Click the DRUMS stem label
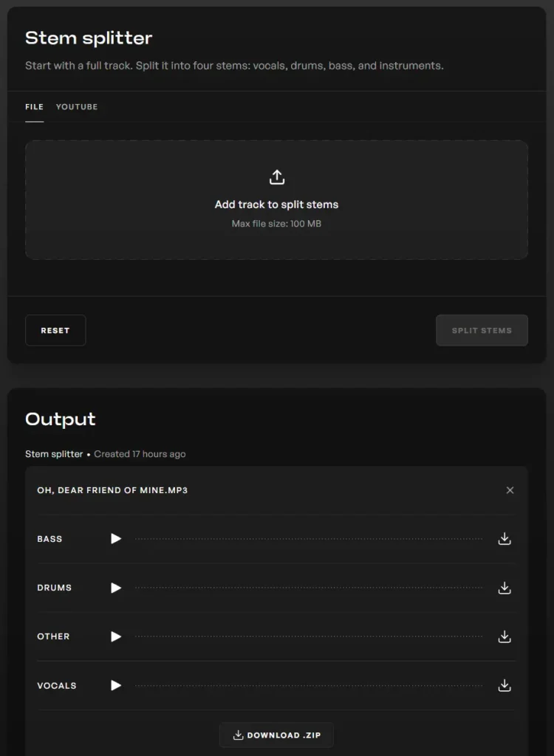 [x=54, y=588]
